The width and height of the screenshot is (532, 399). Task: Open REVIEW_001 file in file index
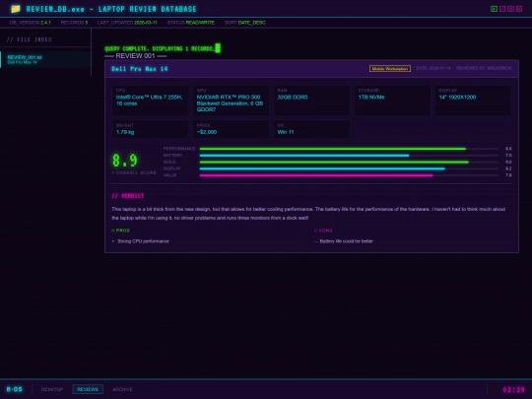(45, 59)
